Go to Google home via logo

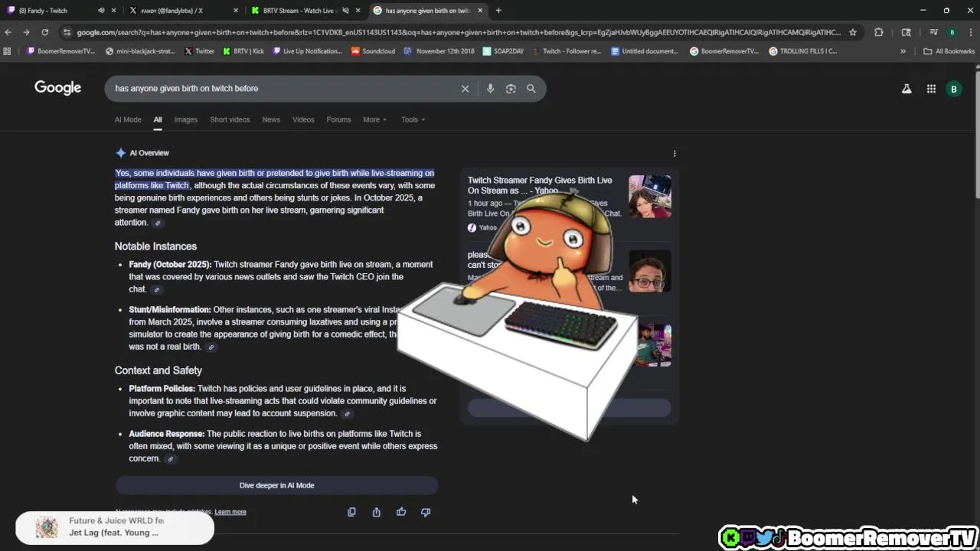click(57, 88)
